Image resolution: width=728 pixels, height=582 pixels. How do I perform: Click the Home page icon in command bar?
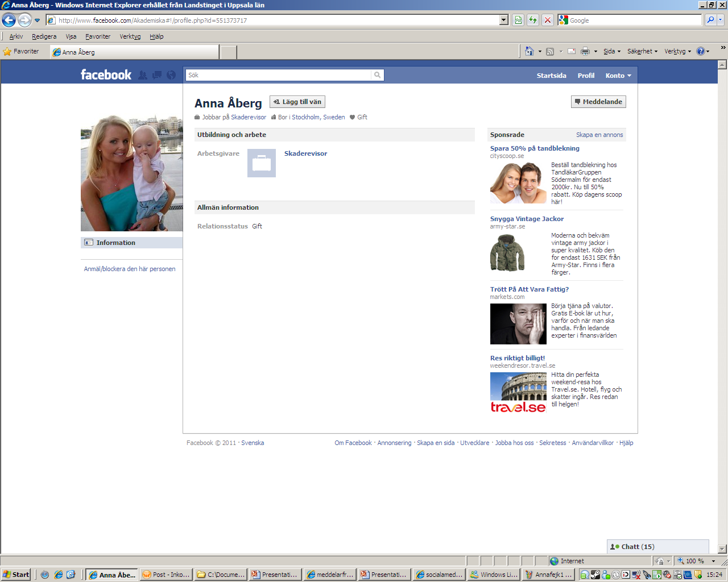click(530, 51)
